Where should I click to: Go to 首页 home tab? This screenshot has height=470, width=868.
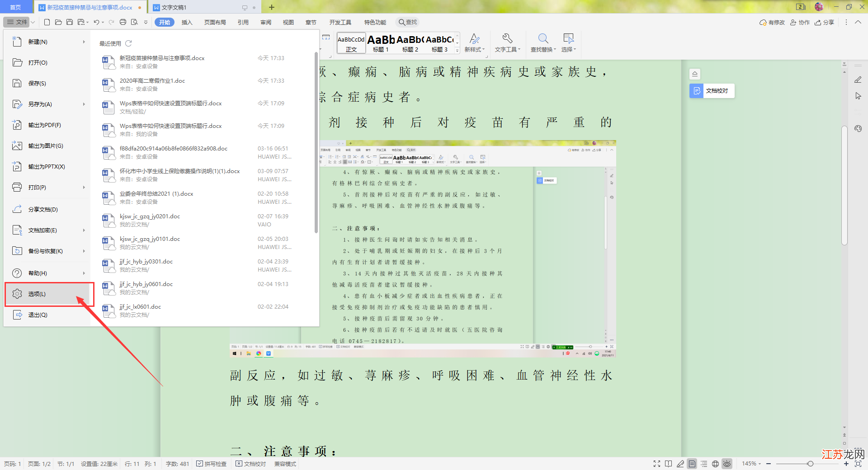coord(16,7)
